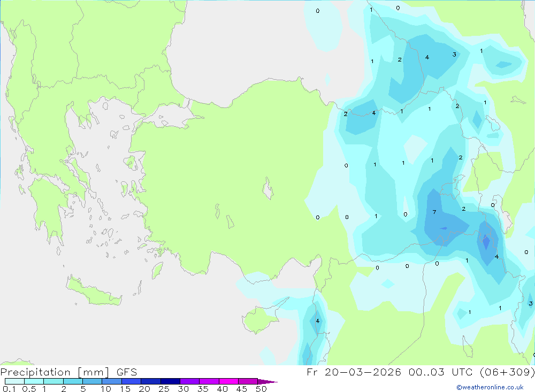
Task: Click legend label '30'
Action: 183,389
